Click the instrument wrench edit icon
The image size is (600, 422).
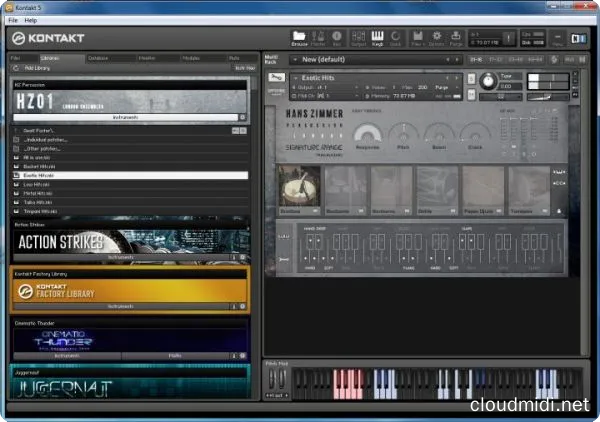[275, 77]
